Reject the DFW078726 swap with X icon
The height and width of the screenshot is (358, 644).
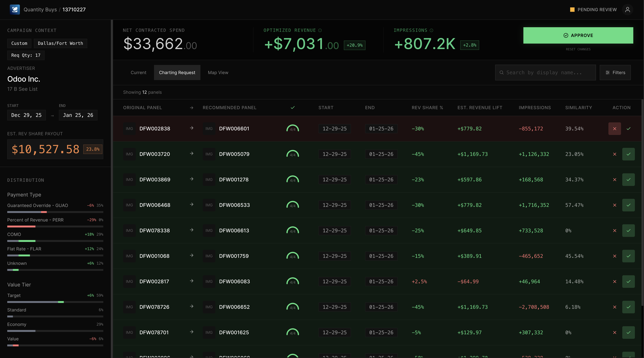click(x=615, y=307)
